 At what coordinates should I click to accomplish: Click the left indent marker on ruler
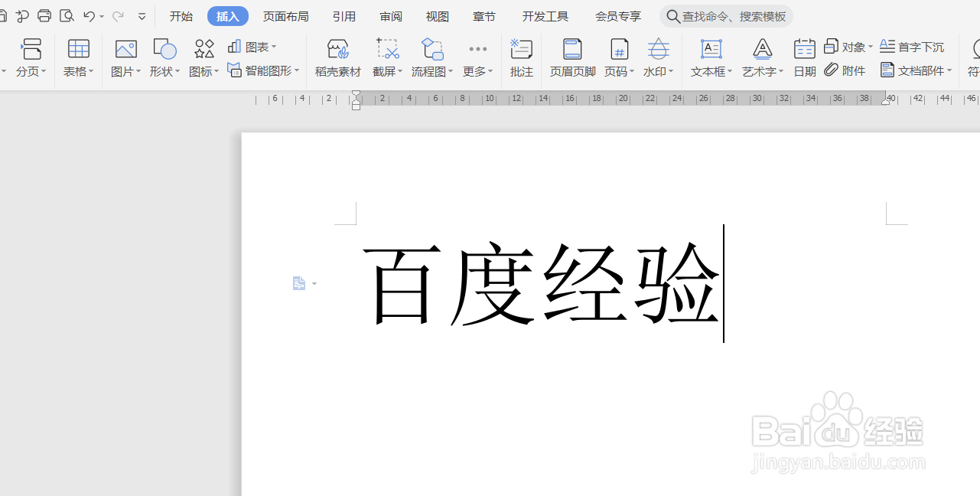[x=356, y=103]
